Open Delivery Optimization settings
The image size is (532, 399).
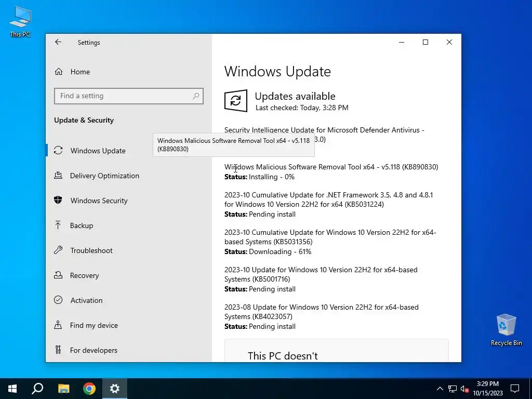coord(104,176)
